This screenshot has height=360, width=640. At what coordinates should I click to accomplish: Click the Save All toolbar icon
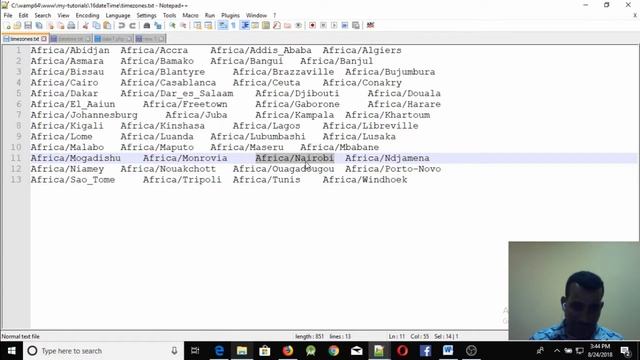click(x=39, y=26)
